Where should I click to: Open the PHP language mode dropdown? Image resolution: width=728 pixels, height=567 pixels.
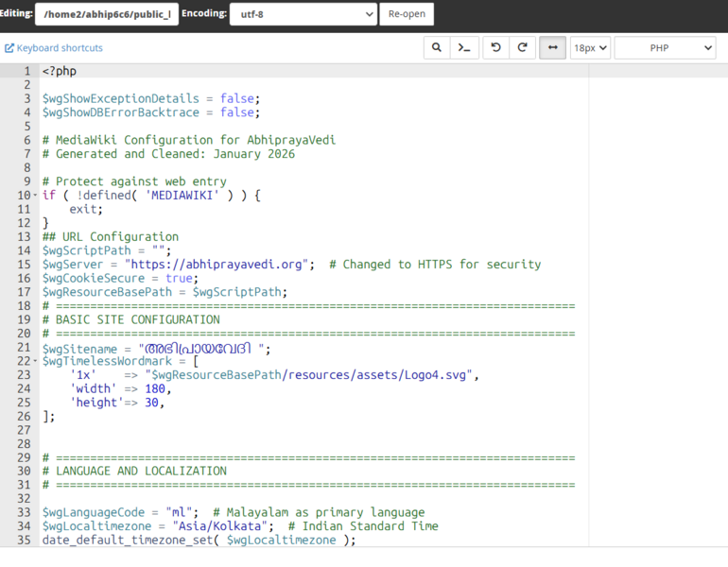pos(665,48)
